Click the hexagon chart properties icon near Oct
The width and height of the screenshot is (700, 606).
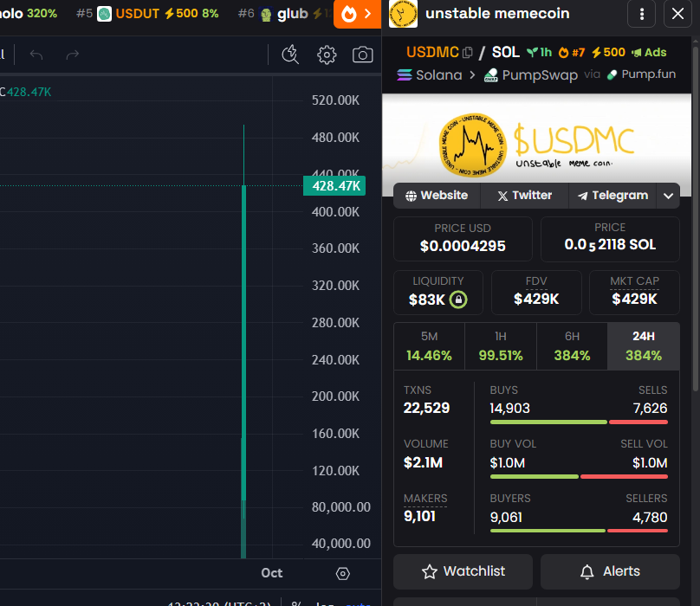[343, 573]
